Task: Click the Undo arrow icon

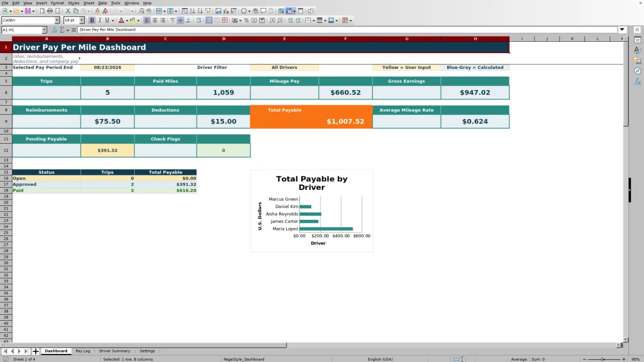Action: pos(115,11)
